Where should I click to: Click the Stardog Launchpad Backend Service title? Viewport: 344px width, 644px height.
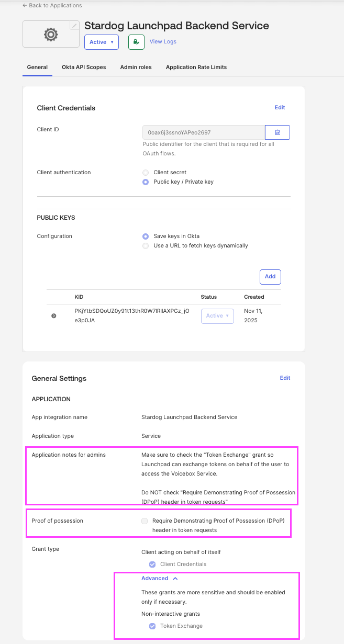(176, 26)
